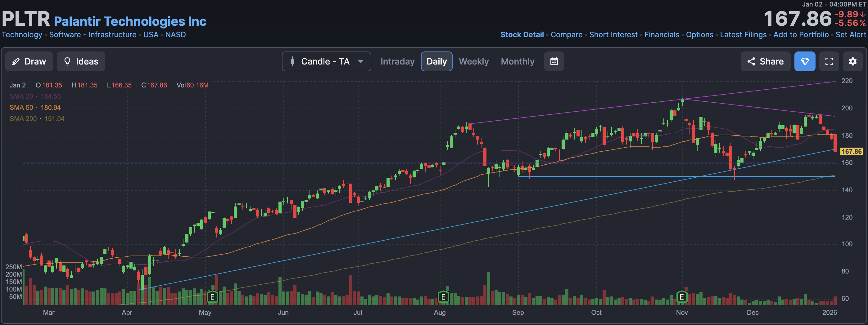Open the USA country link

151,35
